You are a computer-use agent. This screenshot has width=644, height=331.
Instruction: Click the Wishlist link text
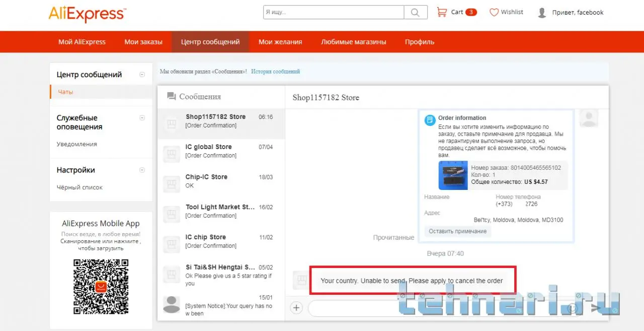pos(512,12)
